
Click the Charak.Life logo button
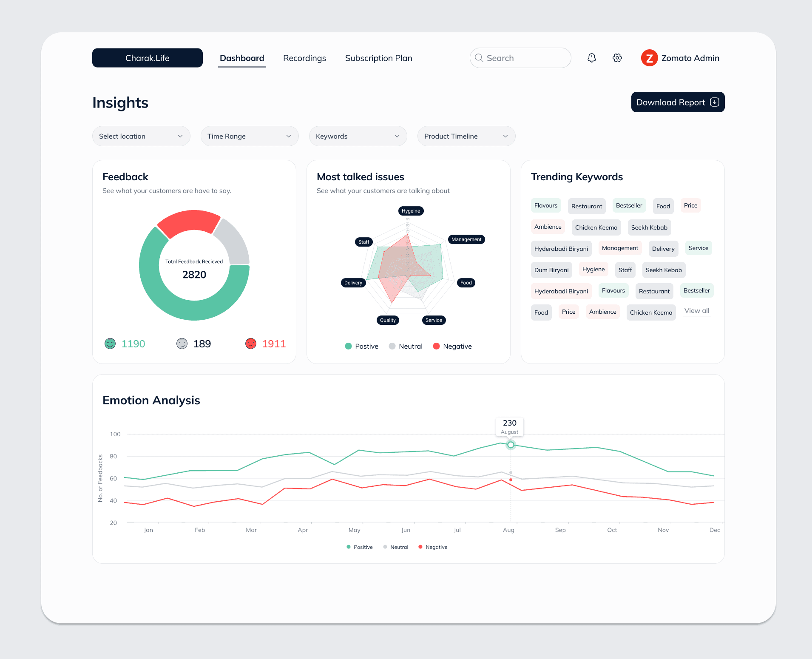click(148, 58)
